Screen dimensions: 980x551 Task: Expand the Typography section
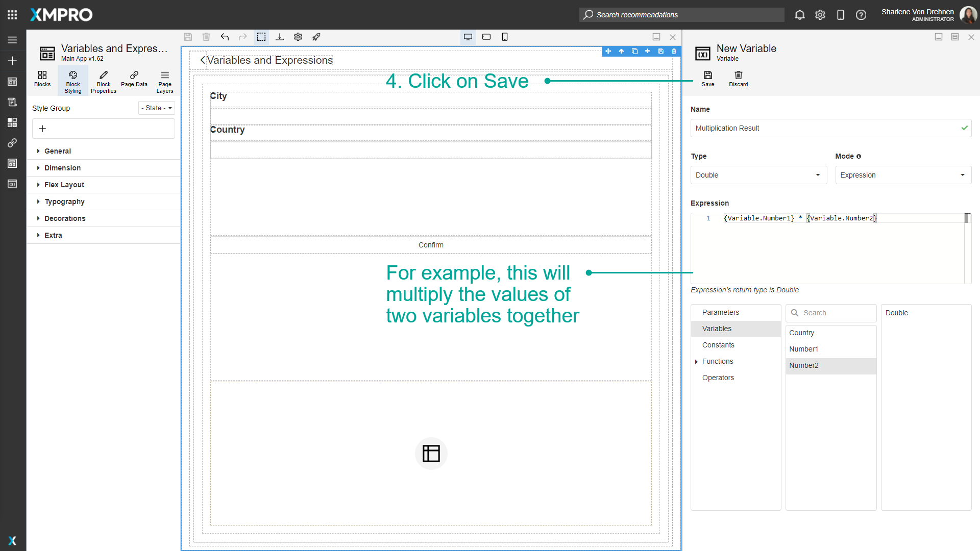point(65,201)
